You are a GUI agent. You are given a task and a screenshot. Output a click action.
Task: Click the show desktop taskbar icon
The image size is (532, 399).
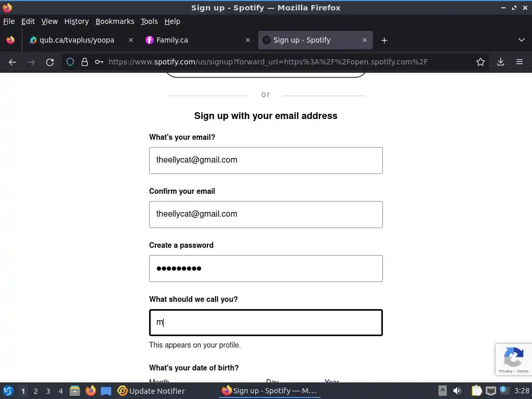coord(106,391)
